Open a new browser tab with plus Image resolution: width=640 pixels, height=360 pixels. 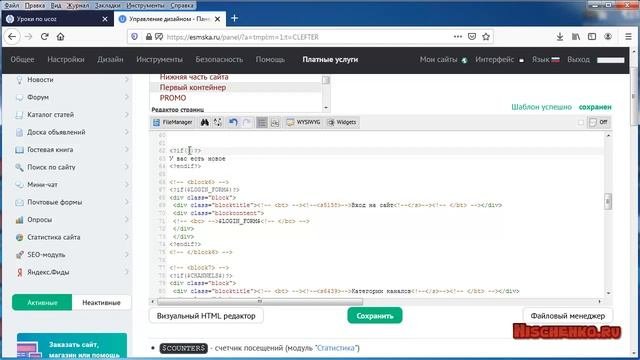[234, 18]
